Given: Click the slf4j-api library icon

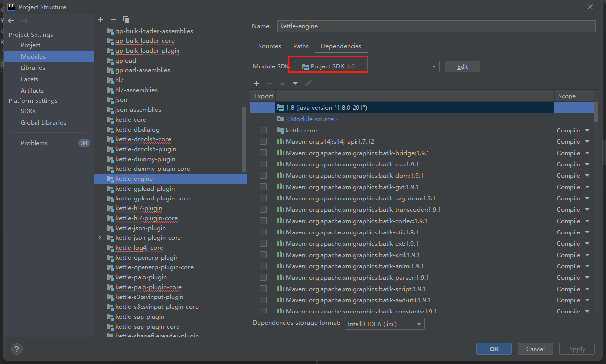Looking at the screenshot, I should point(280,142).
